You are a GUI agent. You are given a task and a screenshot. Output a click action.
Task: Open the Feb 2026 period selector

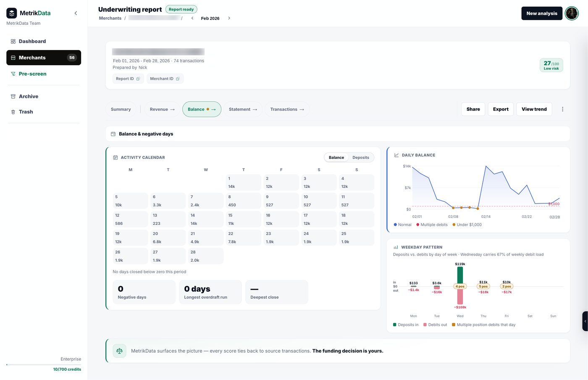coord(210,18)
